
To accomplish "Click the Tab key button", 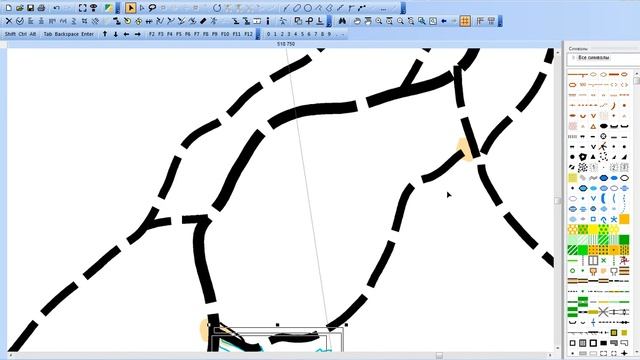I will click(48, 34).
